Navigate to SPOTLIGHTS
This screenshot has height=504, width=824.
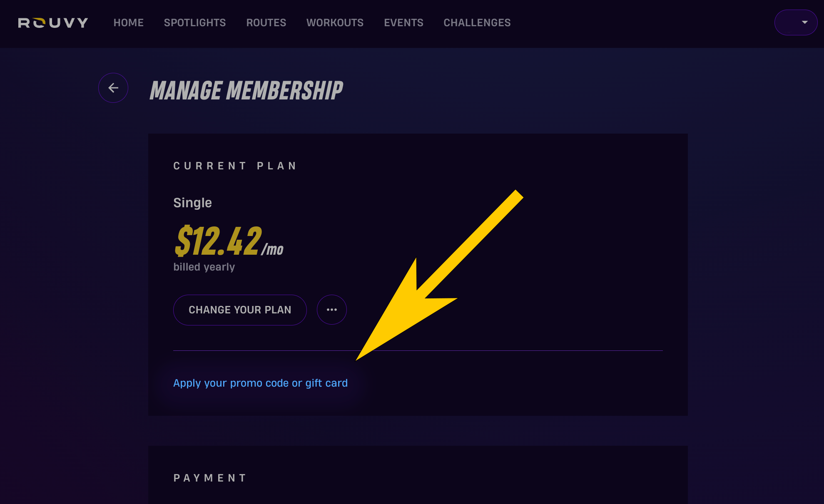pyautogui.click(x=195, y=23)
